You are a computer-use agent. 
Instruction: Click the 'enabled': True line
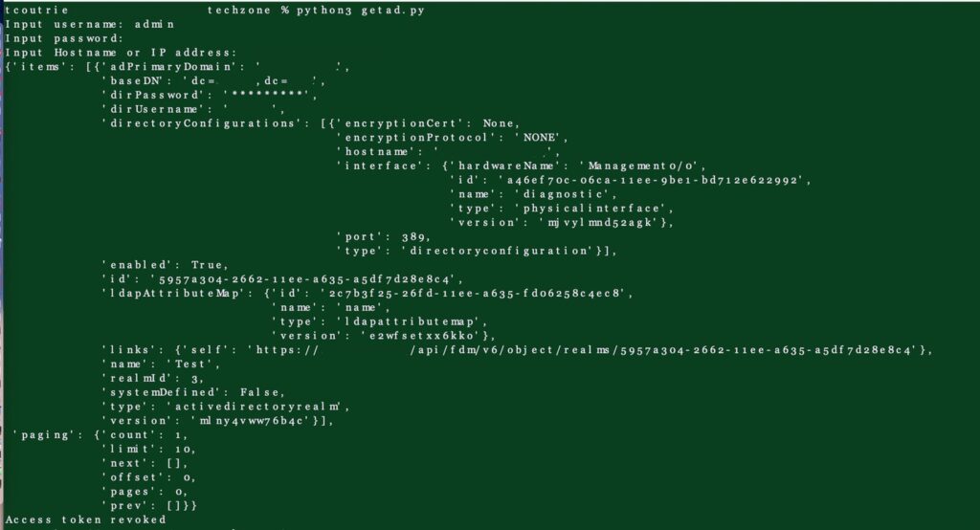(165, 265)
